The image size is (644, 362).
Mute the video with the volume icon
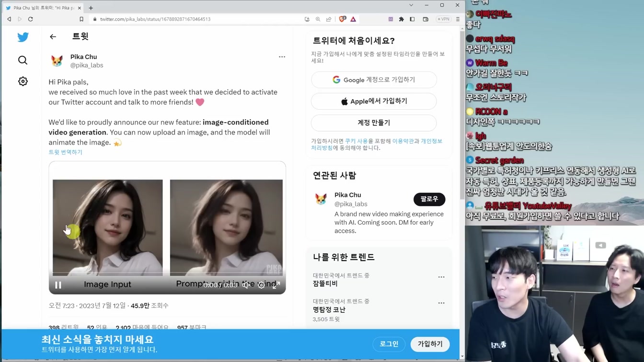coord(245,285)
